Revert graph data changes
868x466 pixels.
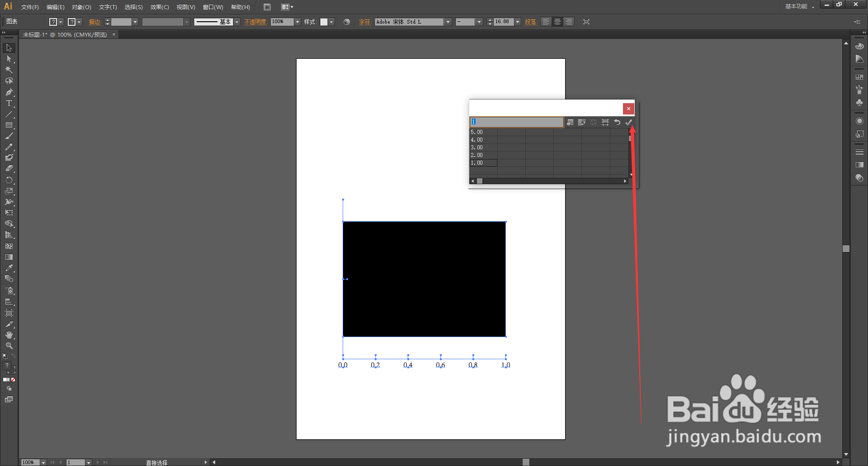point(617,122)
